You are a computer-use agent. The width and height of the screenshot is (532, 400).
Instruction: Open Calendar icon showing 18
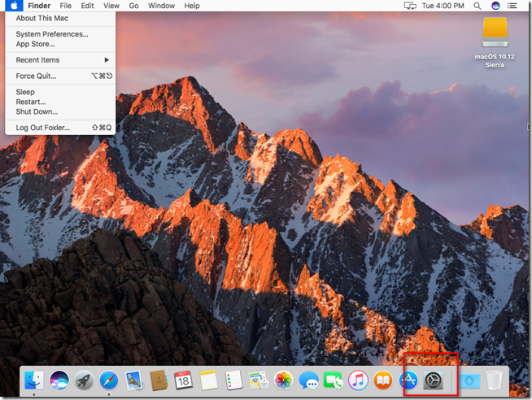[x=184, y=380]
